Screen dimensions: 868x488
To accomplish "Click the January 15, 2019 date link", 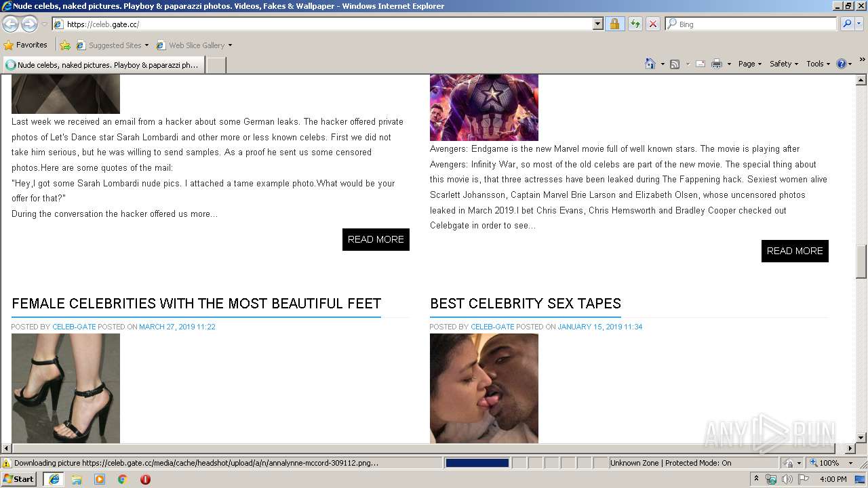I will point(599,327).
